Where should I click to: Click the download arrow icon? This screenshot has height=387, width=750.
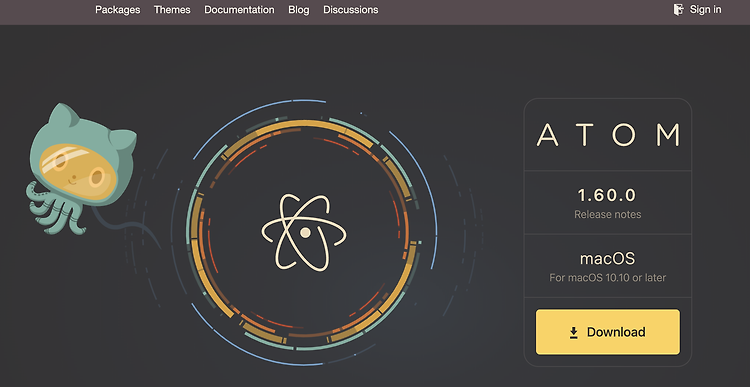pyautogui.click(x=574, y=332)
